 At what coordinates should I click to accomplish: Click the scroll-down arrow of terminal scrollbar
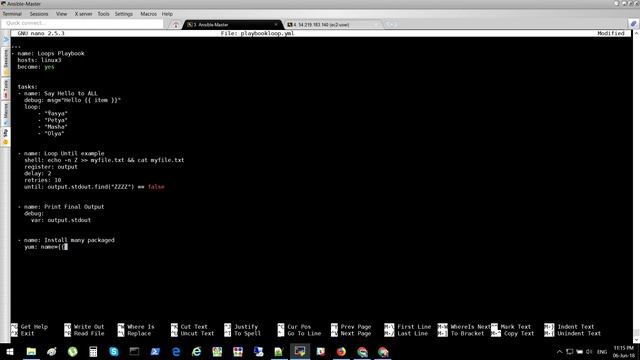click(x=636, y=340)
